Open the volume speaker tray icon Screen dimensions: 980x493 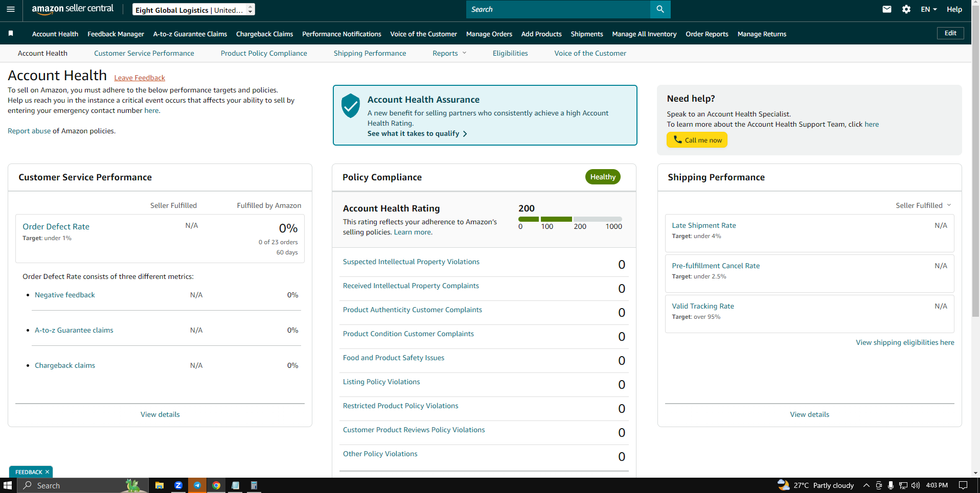click(x=915, y=485)
